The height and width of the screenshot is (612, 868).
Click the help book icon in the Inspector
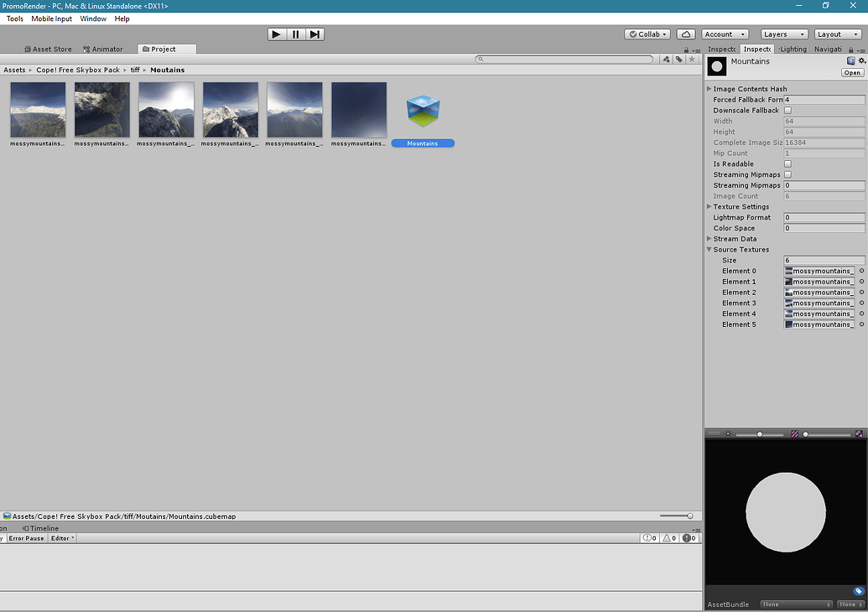tap(851, 60)
